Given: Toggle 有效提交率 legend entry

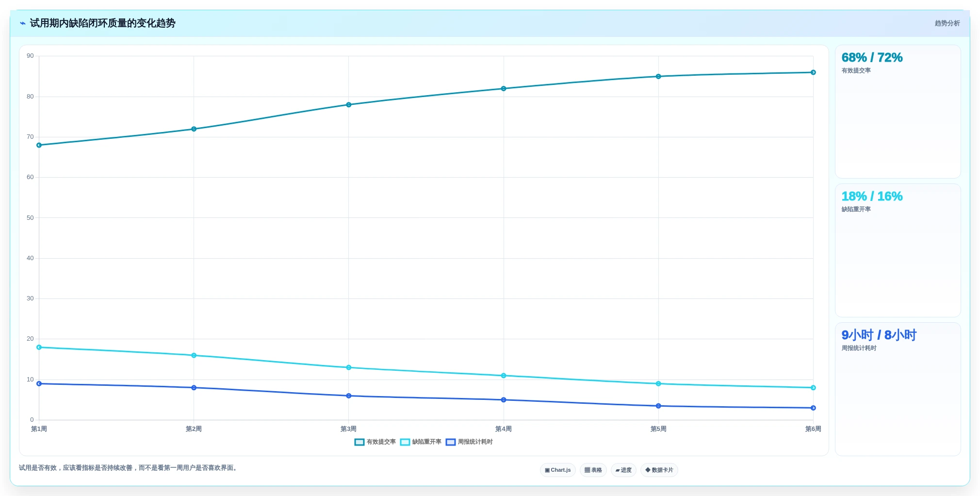Looking at the screenshot, I should [375, 442].
